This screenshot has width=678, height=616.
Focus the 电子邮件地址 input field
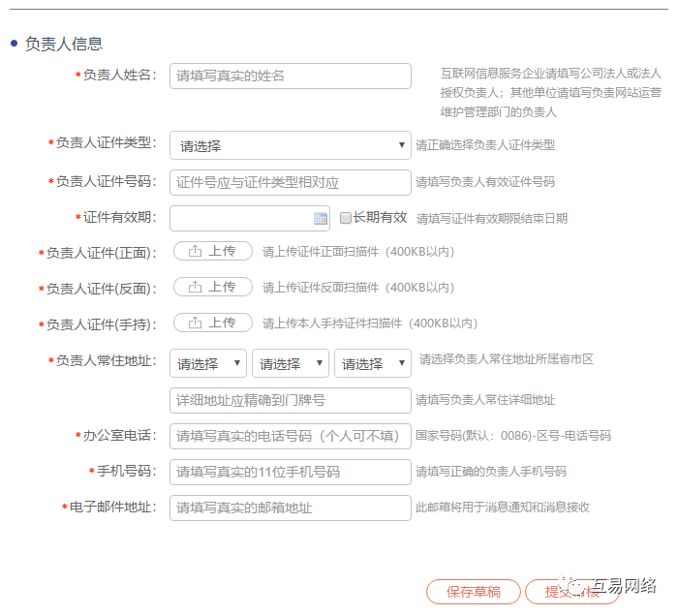tap(291, 508)
